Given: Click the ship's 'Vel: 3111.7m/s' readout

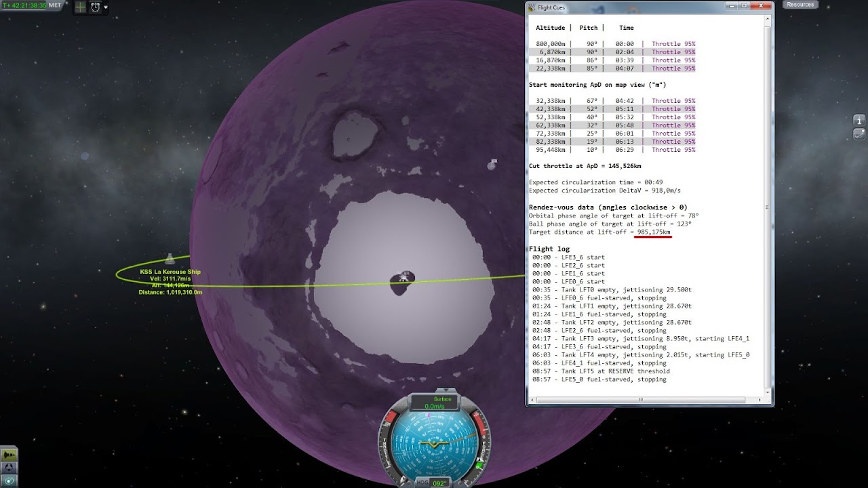Looking at the screenshot, I should coord(170,279).
